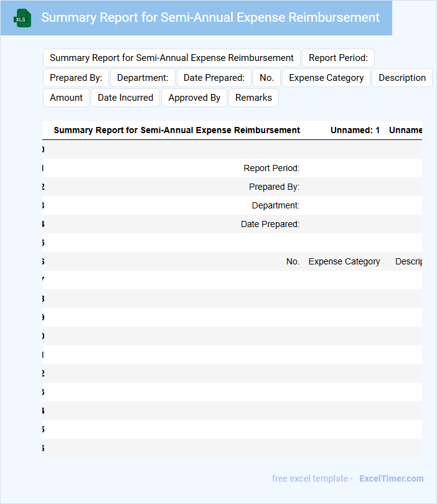Click the 'Expense Category' table cell
Viewport: 437px width, 504px height.
[344, 261]
